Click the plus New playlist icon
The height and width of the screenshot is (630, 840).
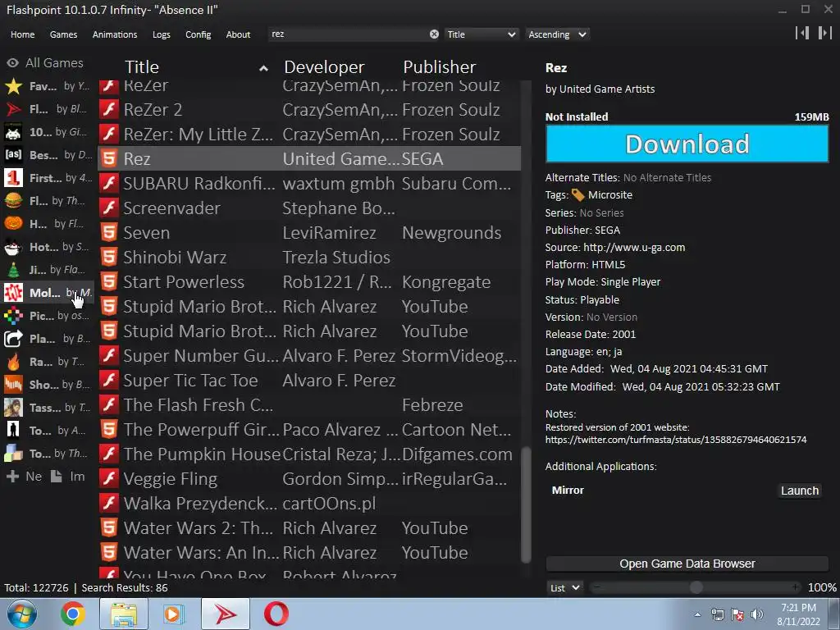coord(12,477)
